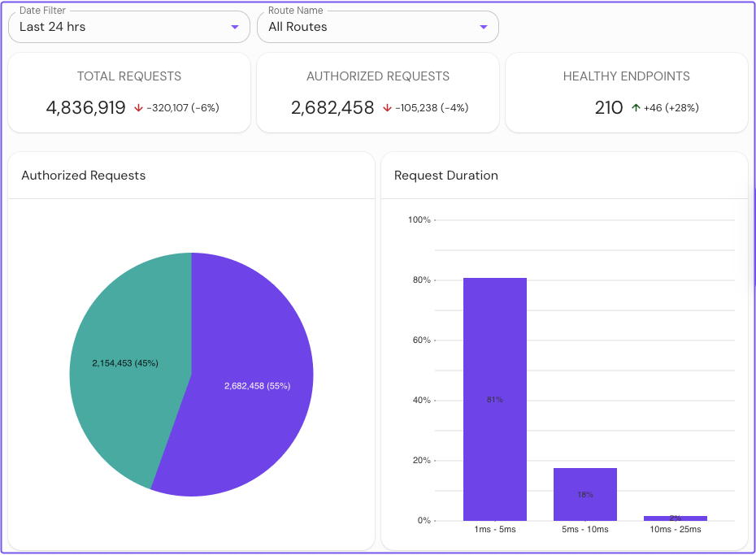The image size is (756, 555).
Task: Click the 1ms - 5ms axis label
Action: click(x=494, y=529)
